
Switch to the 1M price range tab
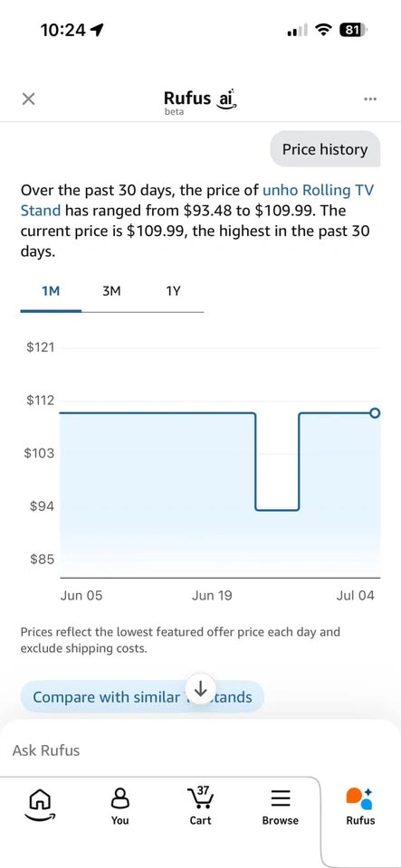coord(51,292)
